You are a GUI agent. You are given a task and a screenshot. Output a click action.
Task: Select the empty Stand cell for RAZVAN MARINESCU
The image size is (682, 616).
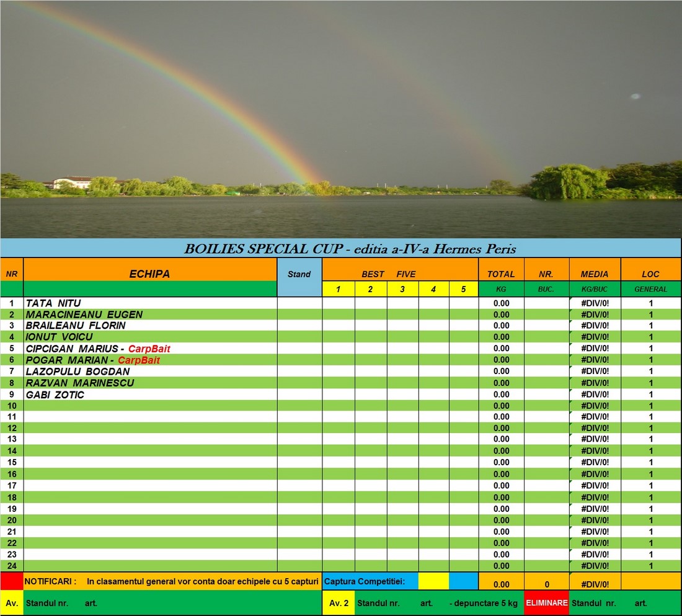pyautogui.click(x=299, y=383)
